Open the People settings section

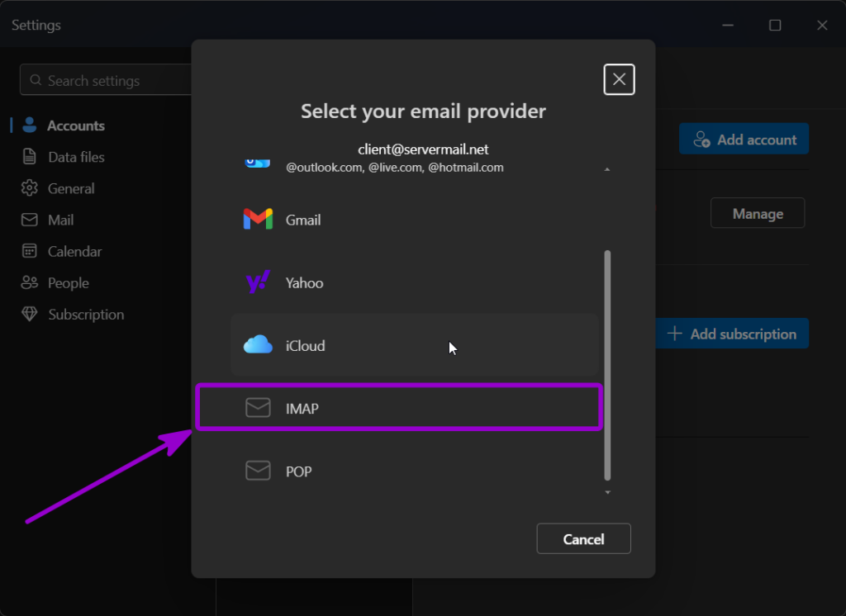68,282
